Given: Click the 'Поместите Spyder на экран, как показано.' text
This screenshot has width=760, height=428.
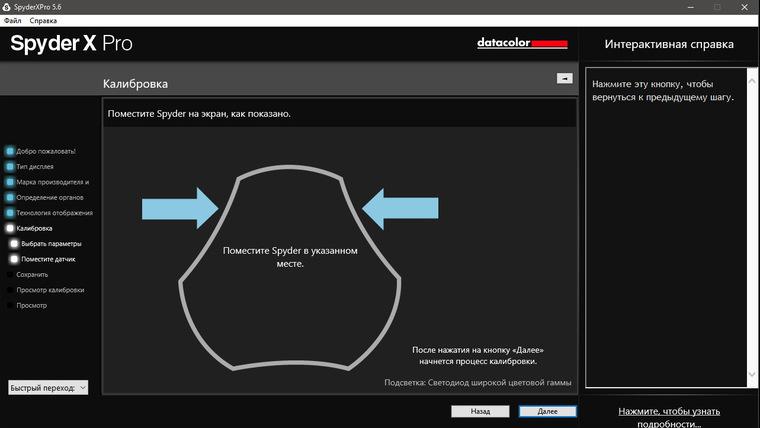Looking at the screenshot, I should (x=199, y=113).
